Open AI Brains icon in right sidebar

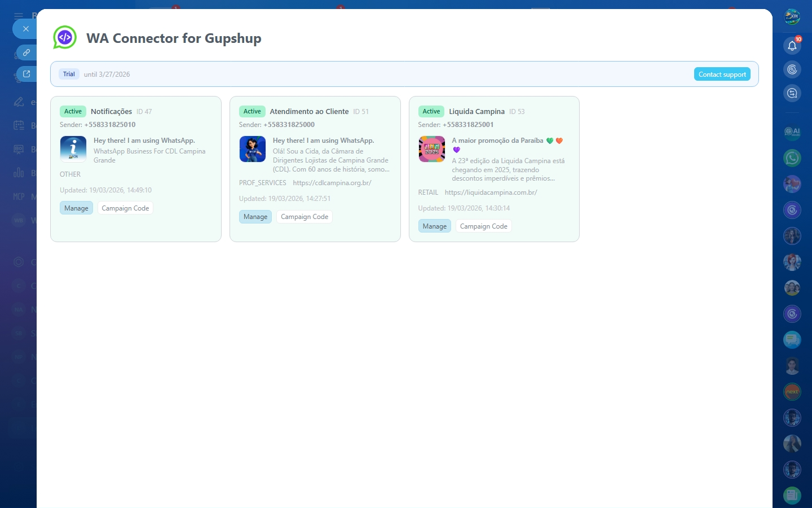tap(792, 132)
